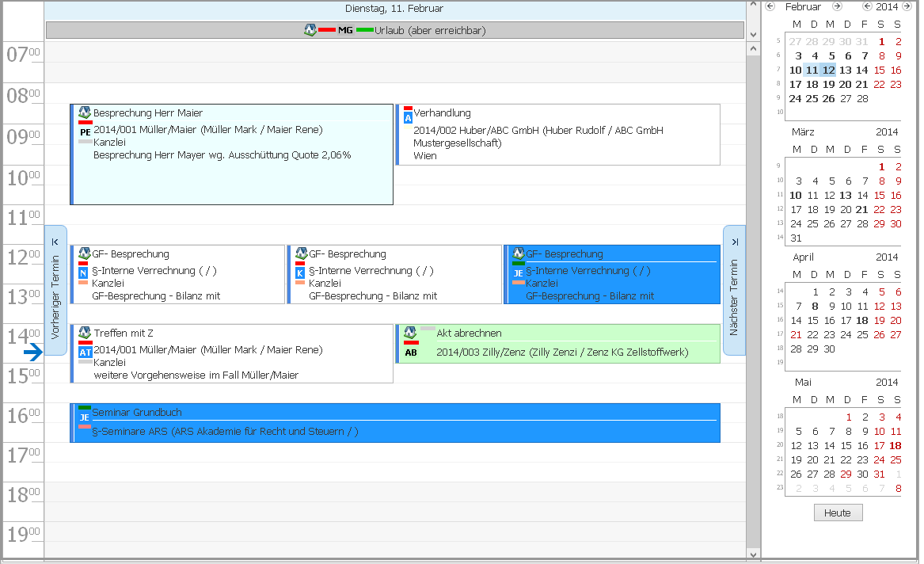
Task: Click house icon in Treffen mit Z
Action: point(85,333)
